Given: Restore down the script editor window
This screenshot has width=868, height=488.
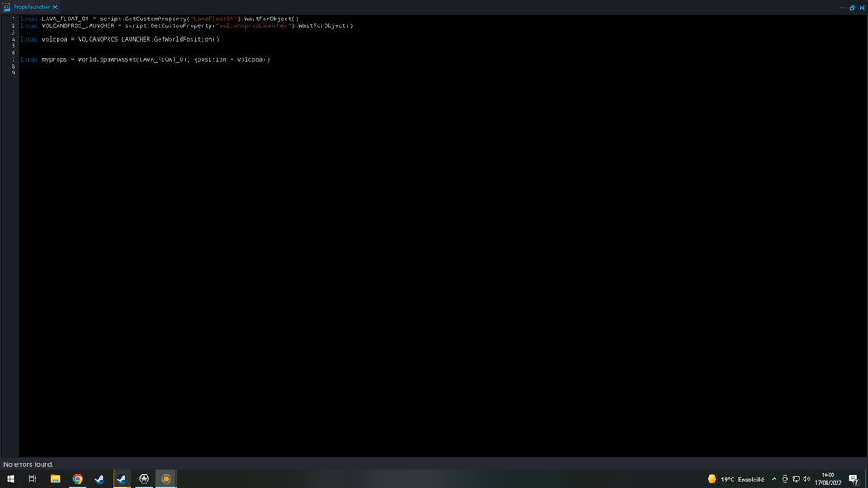Looking at the screenshot, I should pyautogui.click(x=852, y=8).
